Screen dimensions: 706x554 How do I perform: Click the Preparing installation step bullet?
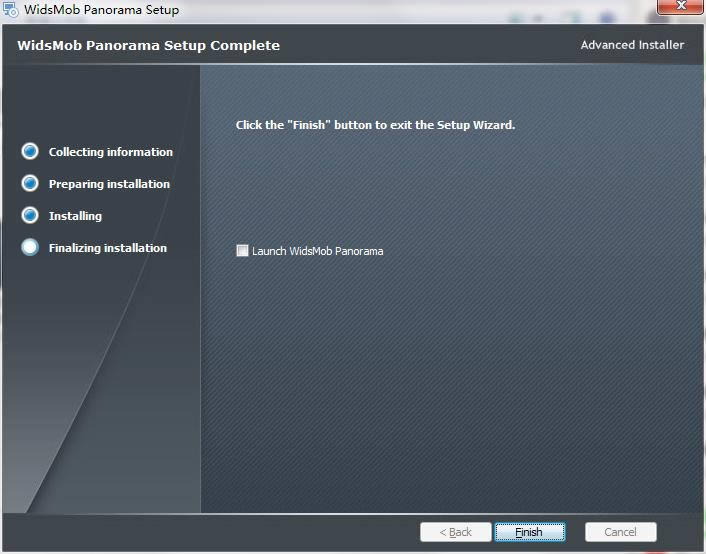tap(30, 183)
